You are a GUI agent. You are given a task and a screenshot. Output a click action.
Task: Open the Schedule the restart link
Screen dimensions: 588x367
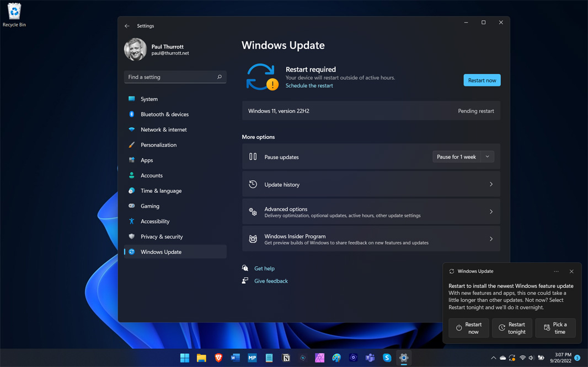[309, 85]
